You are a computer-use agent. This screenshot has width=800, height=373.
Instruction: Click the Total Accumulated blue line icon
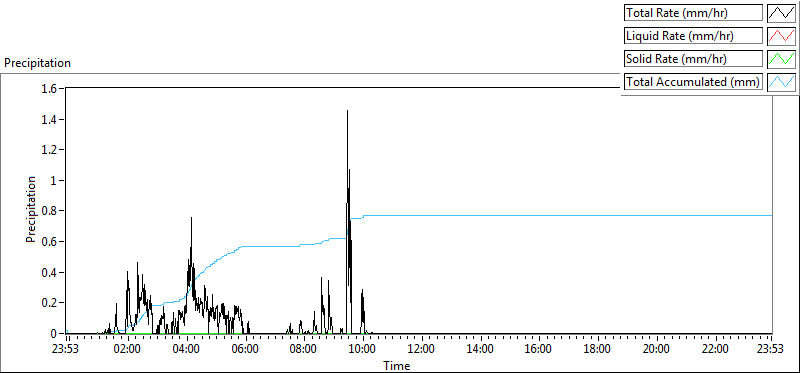pyautogui.click(x=781, y=82)
